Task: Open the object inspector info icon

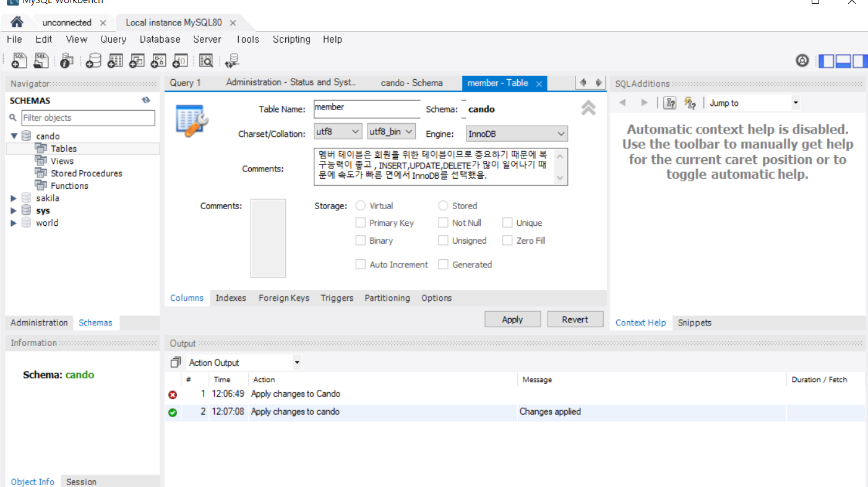Action: pos(67,61)
